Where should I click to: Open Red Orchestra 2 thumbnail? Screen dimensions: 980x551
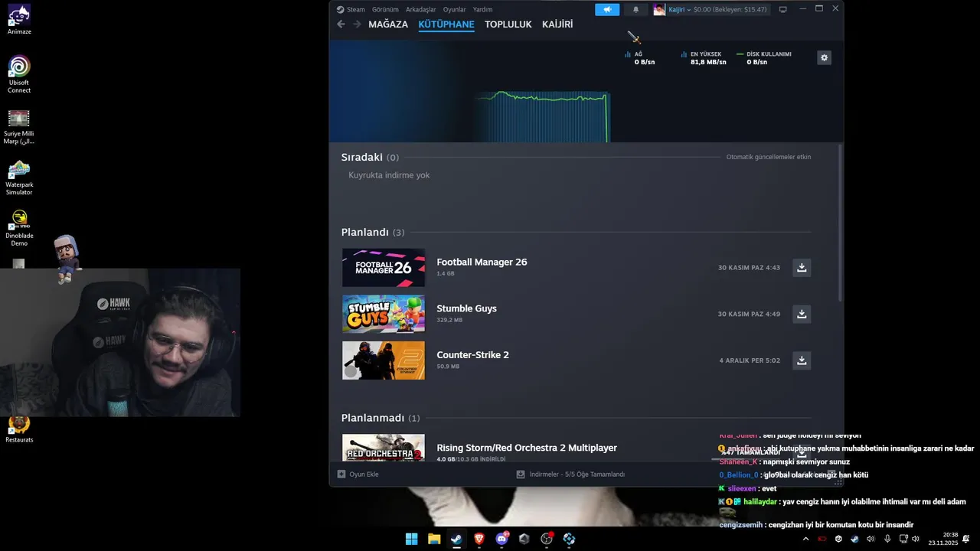coord(384,448)
